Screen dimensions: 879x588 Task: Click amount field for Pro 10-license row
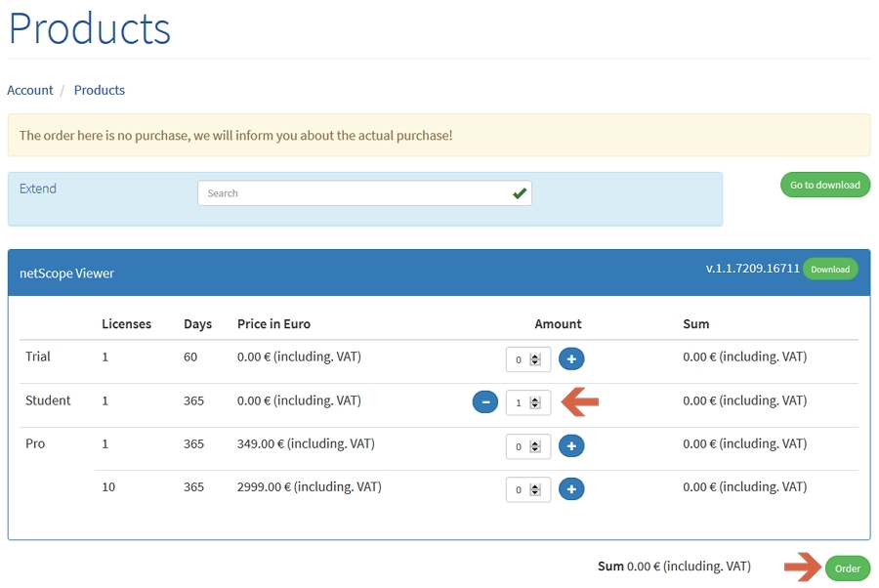[528, 489]
